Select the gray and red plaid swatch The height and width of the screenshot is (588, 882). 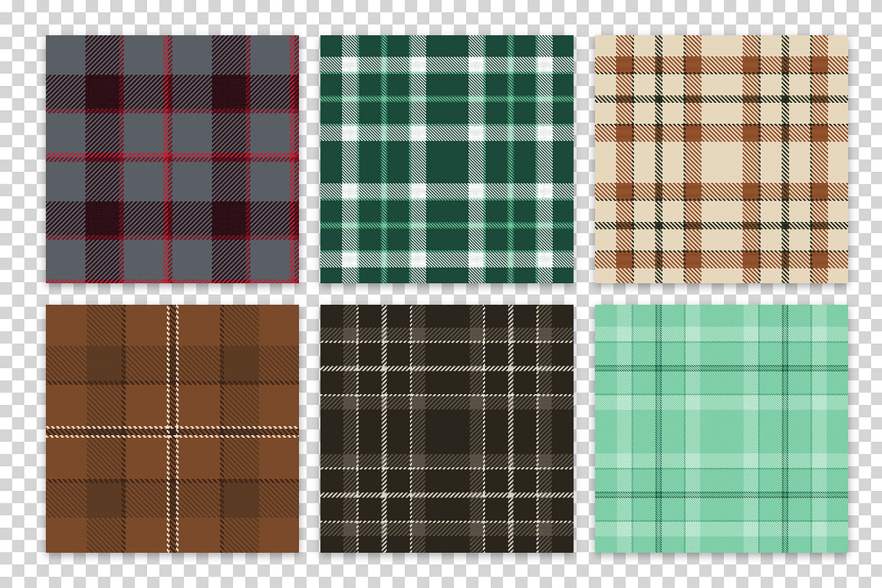(173, 159)
